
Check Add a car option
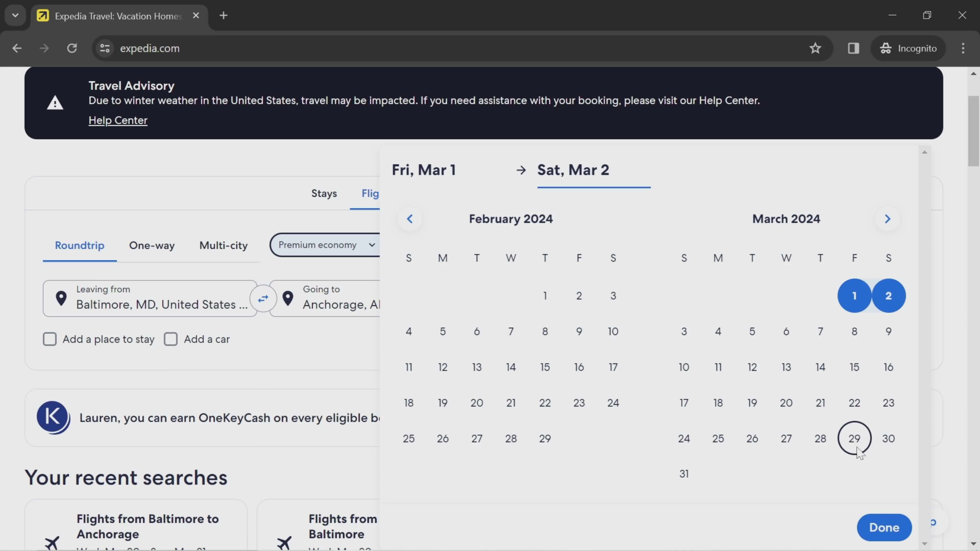(x=170, y=339)
